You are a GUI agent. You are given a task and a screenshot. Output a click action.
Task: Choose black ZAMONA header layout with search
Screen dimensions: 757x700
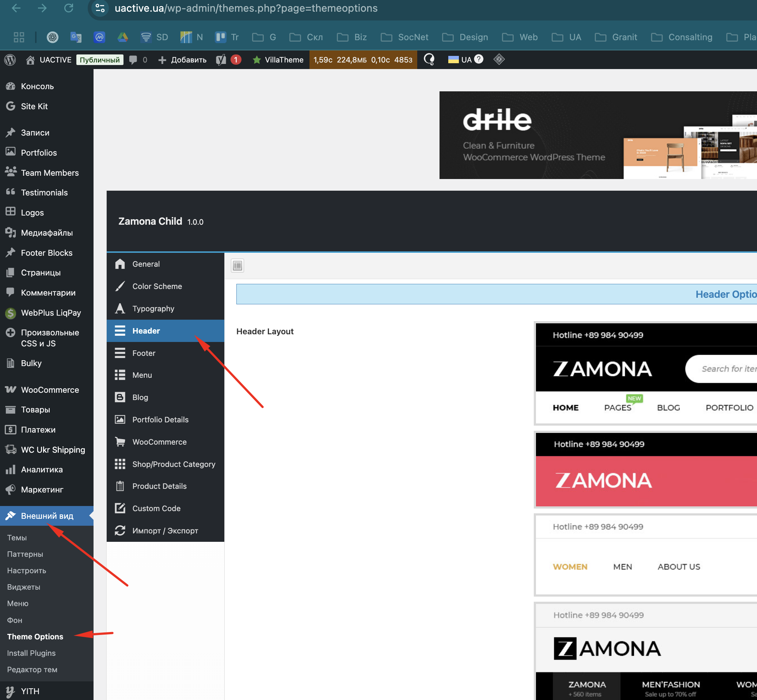(646, 373)
